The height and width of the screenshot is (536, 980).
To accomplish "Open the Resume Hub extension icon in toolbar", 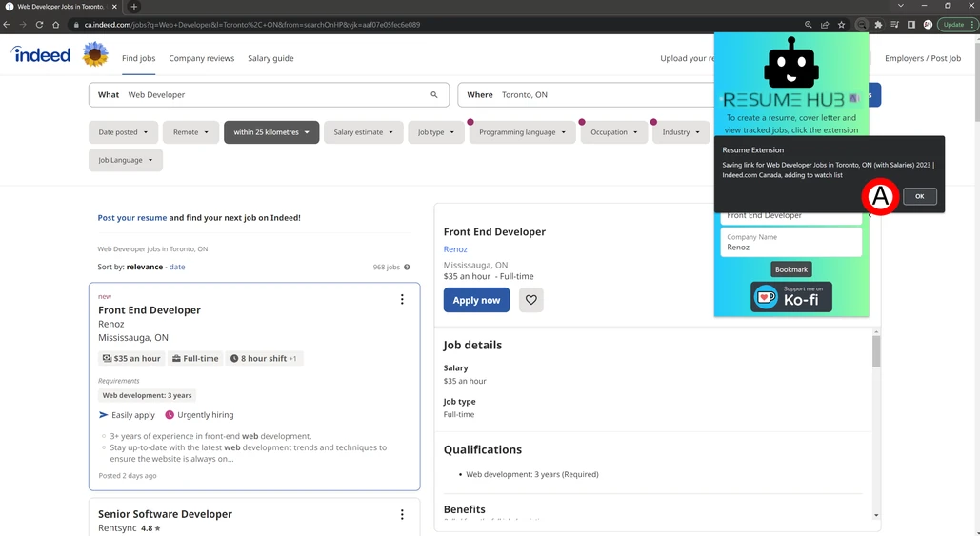I will (x=861, y=25).
